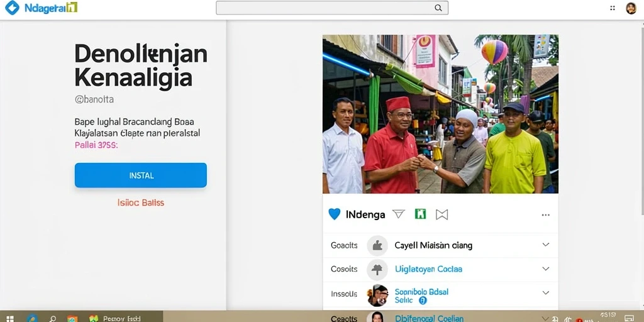Open the orange app icon on taskbar

click(x=73, y=319)
